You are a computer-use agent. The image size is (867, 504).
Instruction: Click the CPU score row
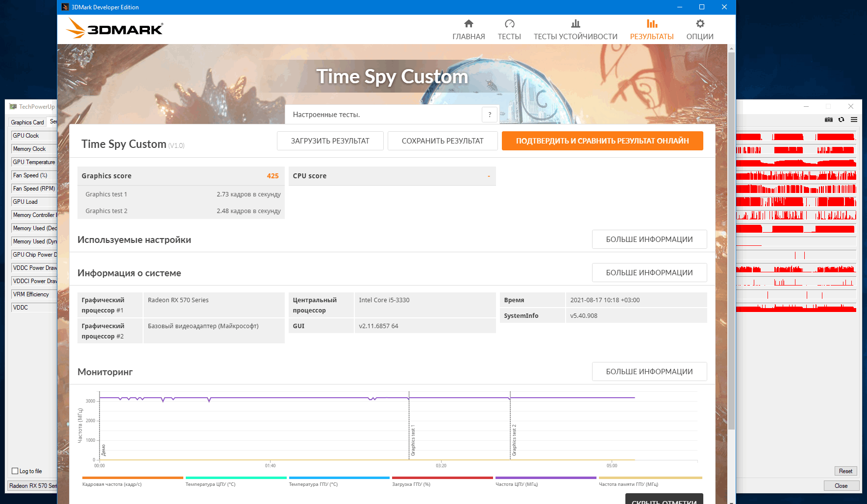(392, 176)
